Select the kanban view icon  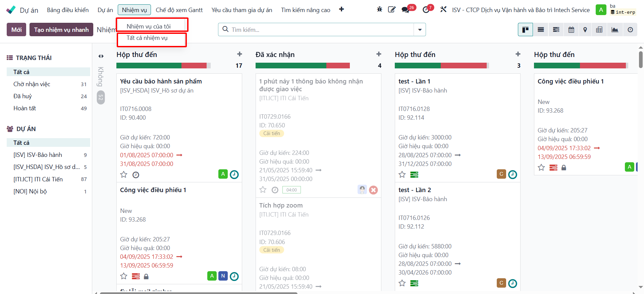pyautogui.click(x=526, y=30)
